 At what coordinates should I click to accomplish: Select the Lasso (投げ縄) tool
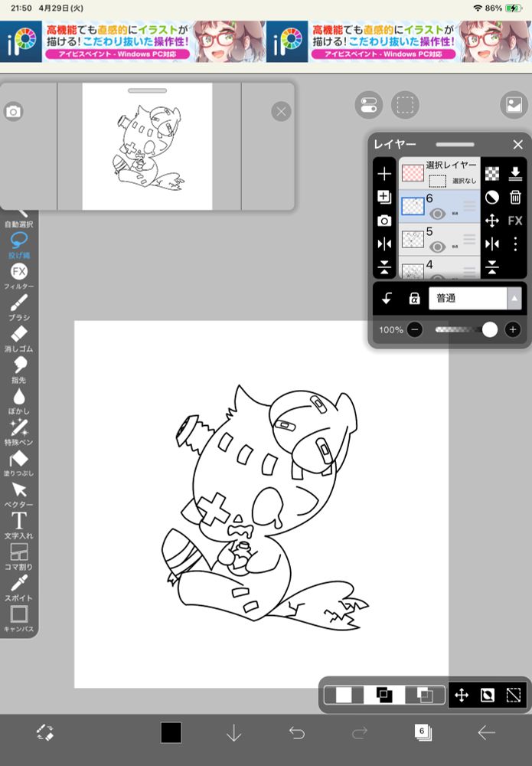pos(18,245)
